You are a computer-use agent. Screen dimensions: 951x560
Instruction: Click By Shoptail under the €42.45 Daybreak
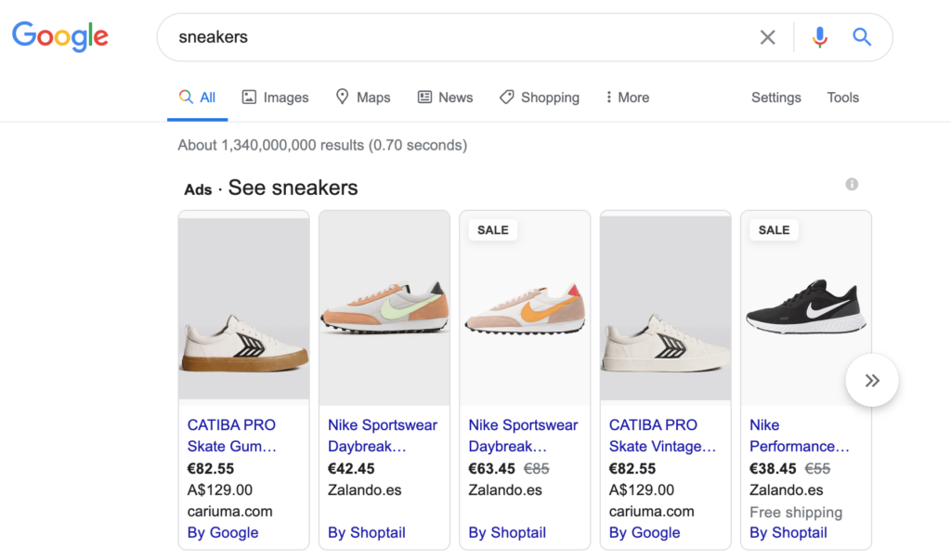click(x=366, y=533)
